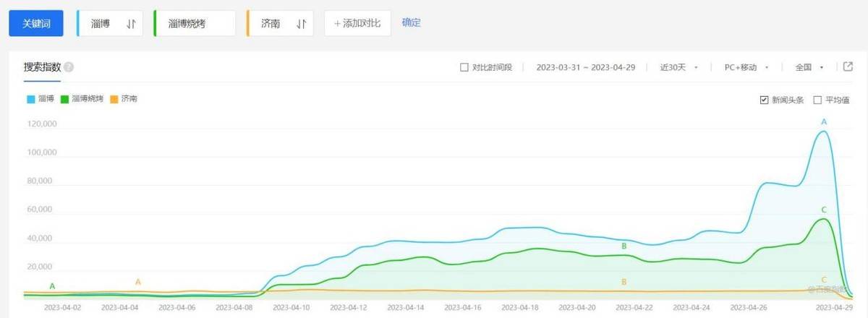The height and width of the screenshot is (318, 868).
Task: Click the 添加对比 button
Action: [357, 23]
